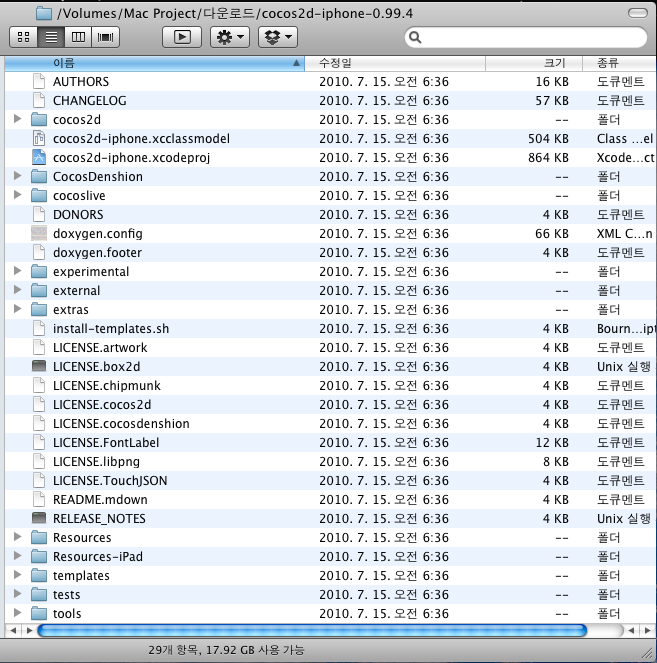Select the LICENSE.FontLabel file name

pyautogui.click(x=106, y=443)
